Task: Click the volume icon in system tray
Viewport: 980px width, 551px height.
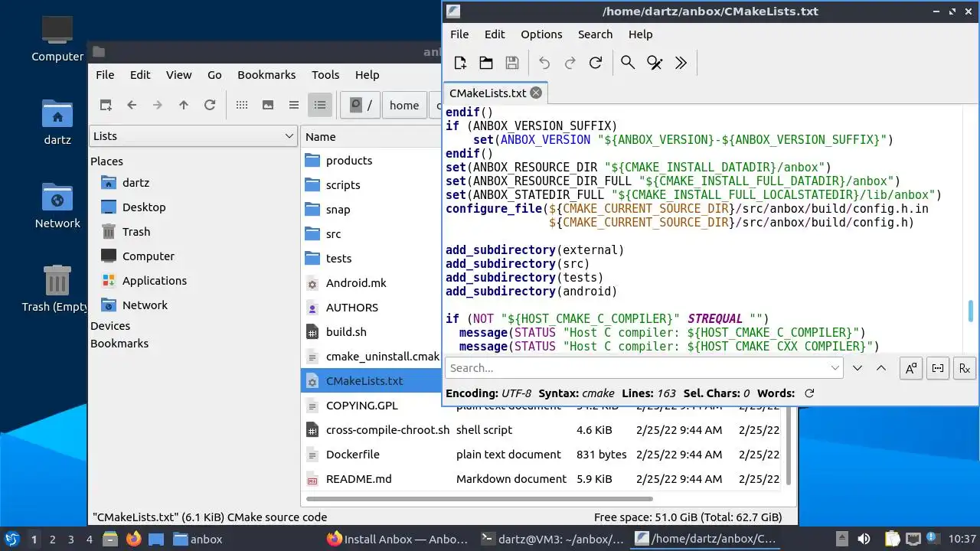Action: [x=864, y=539]
